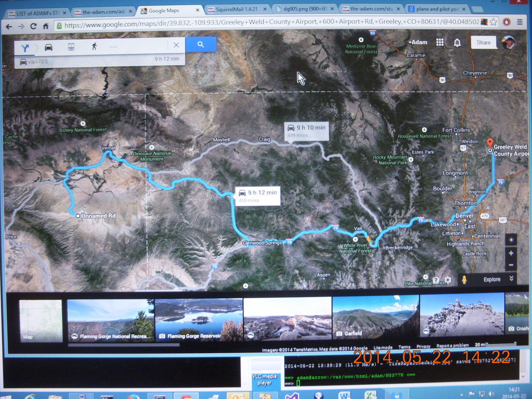Click the my location button above zoom
Screen dimensions: 532x399
point(511,239)
